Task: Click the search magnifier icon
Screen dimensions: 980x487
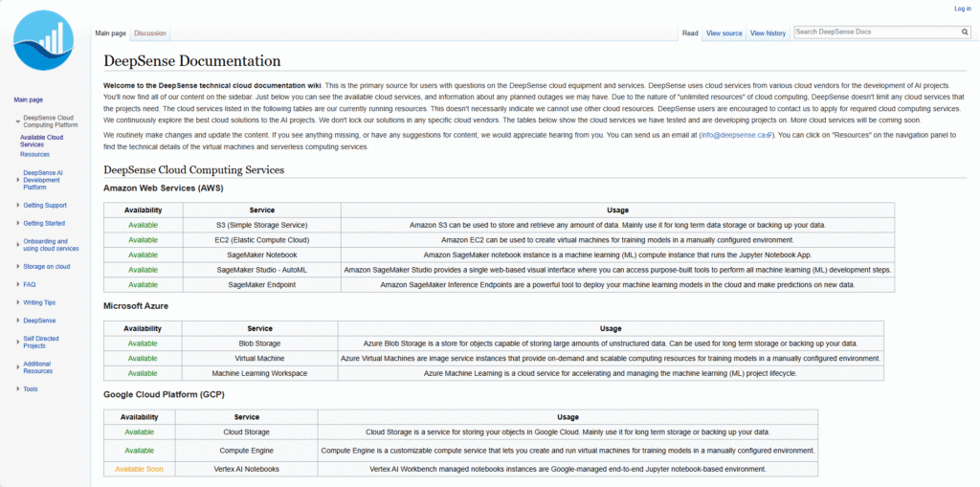Action: click(x=965, y=32)
